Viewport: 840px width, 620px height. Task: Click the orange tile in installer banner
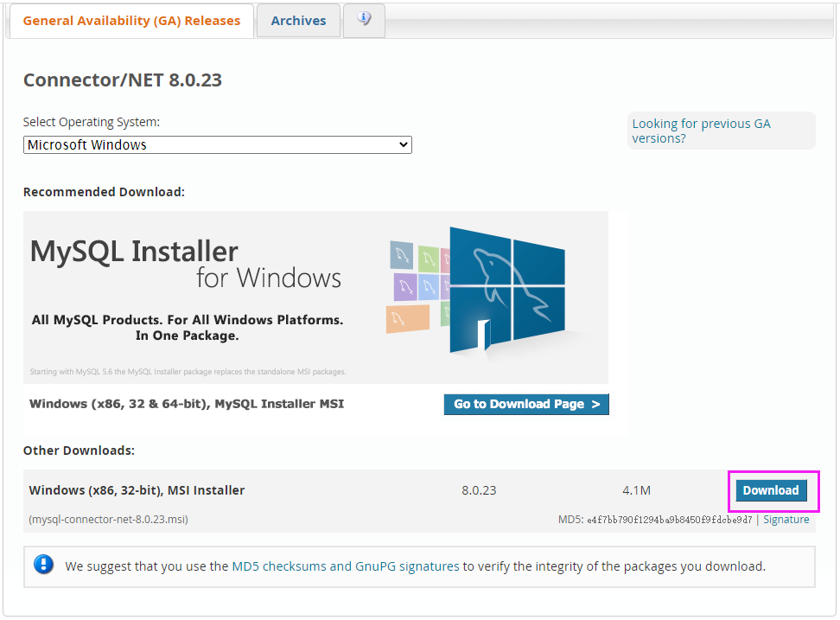[408, 318]
